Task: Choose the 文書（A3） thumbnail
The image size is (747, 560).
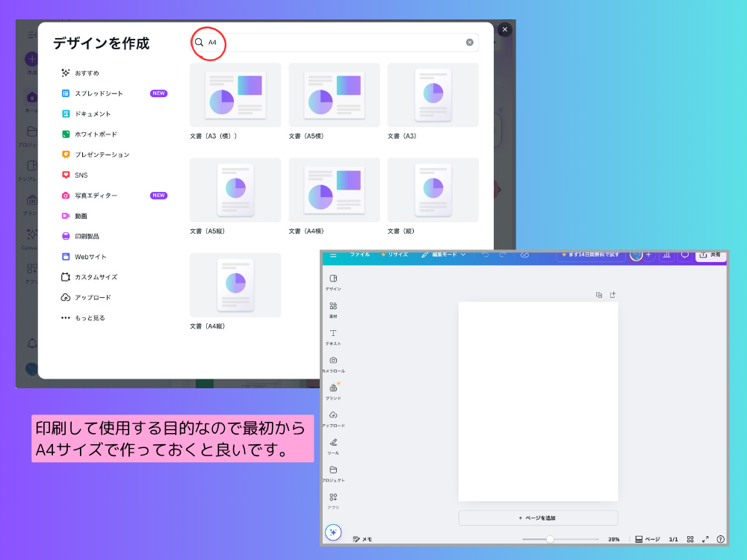Action: (x=433, y=96)
